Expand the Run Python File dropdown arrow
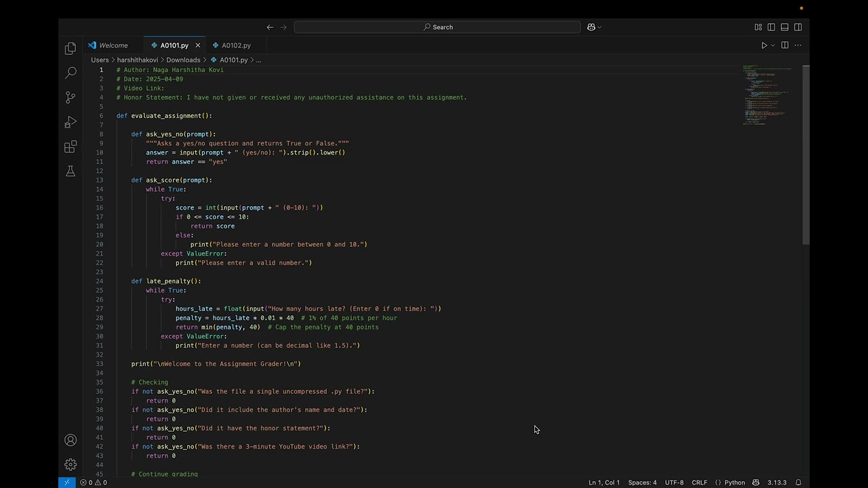 point(773,45)
